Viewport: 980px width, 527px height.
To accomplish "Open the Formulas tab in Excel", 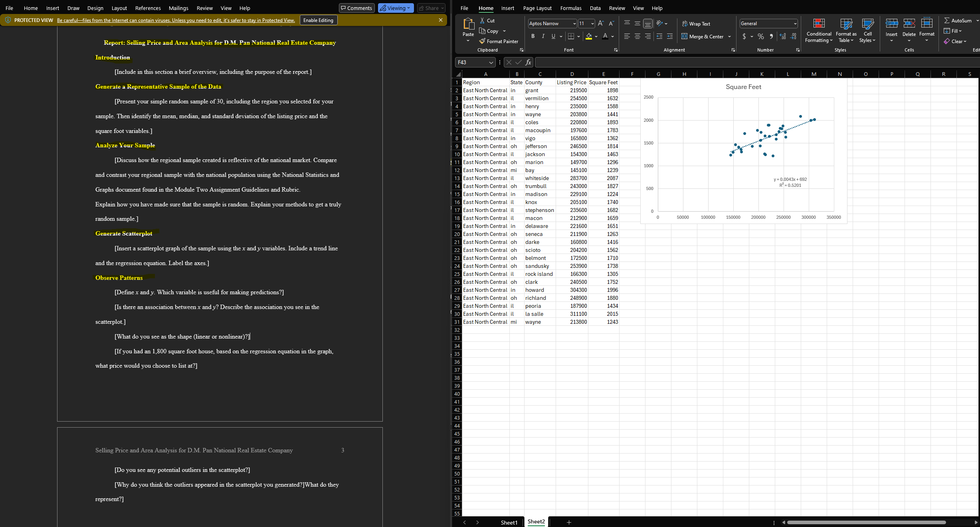I will pos(570,8).
